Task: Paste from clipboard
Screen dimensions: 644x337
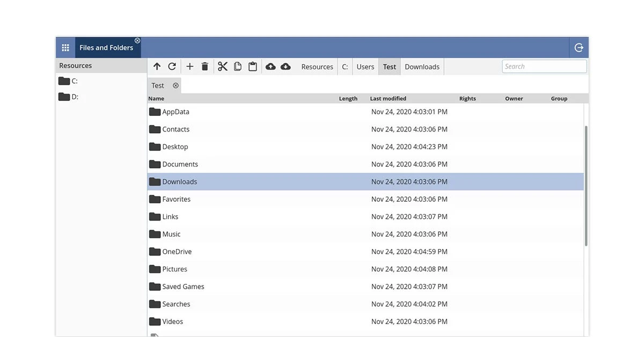Action: pos(252,66)
